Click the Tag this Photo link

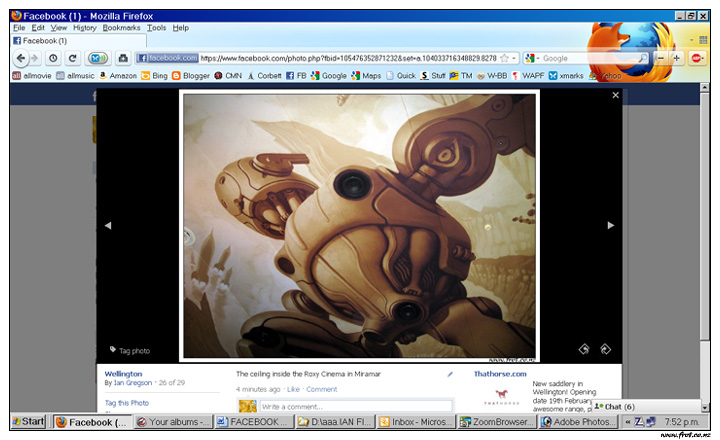click(x=127, y=403)
